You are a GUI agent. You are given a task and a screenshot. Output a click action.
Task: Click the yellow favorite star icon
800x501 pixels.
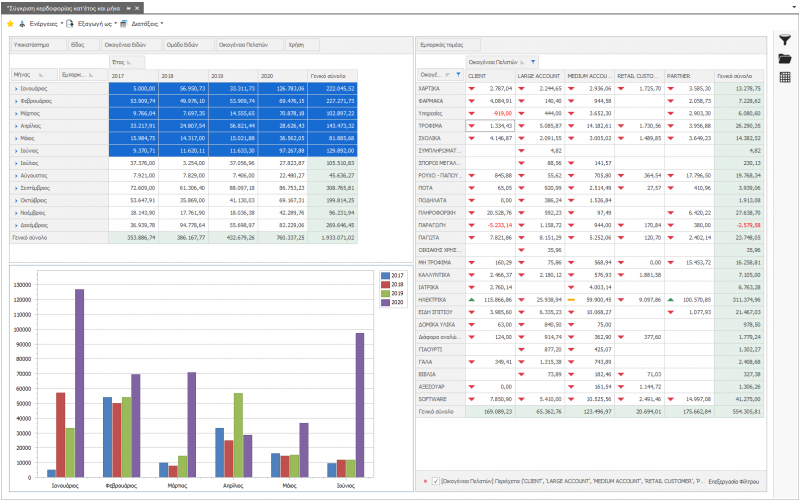[x=10, y=23]
